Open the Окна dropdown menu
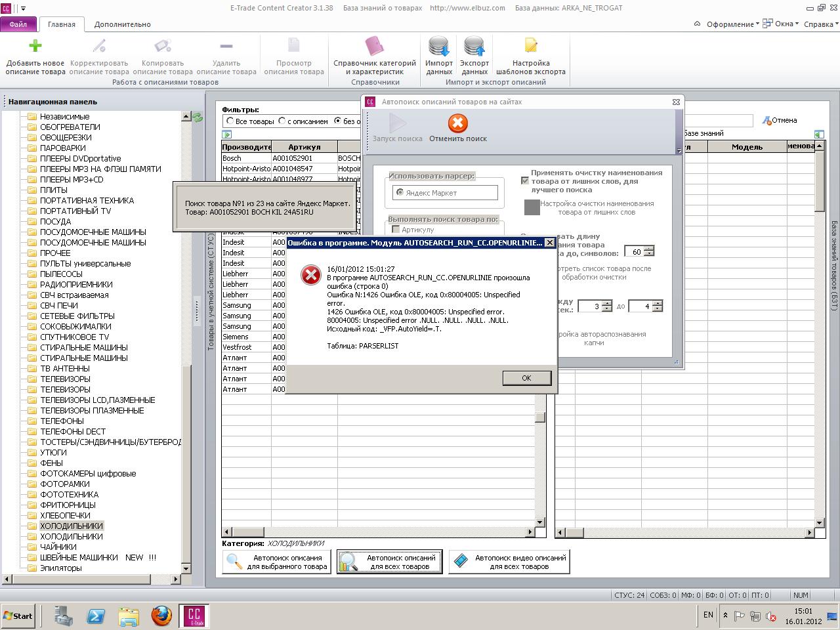Screen dimensions: 840x630 782,24
